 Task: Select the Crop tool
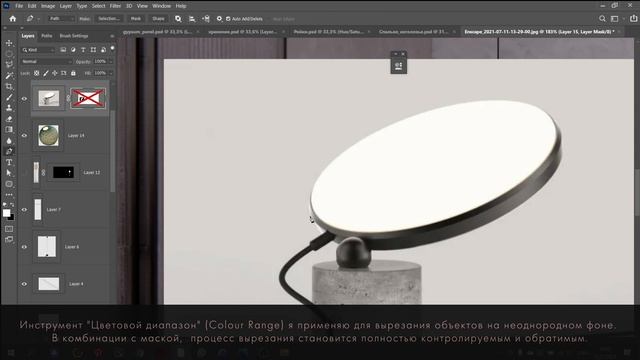9,87
